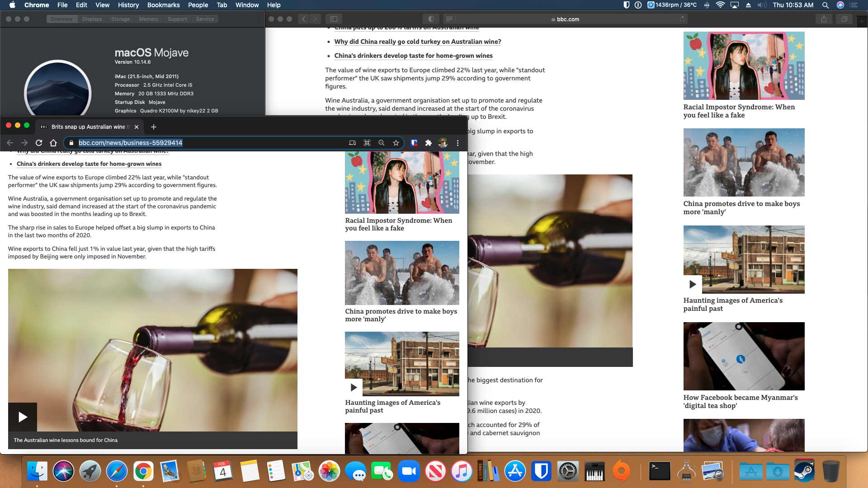Launch Zoom from the dock
This screenshot has width=868, height=488.
[x=409, y=472]
